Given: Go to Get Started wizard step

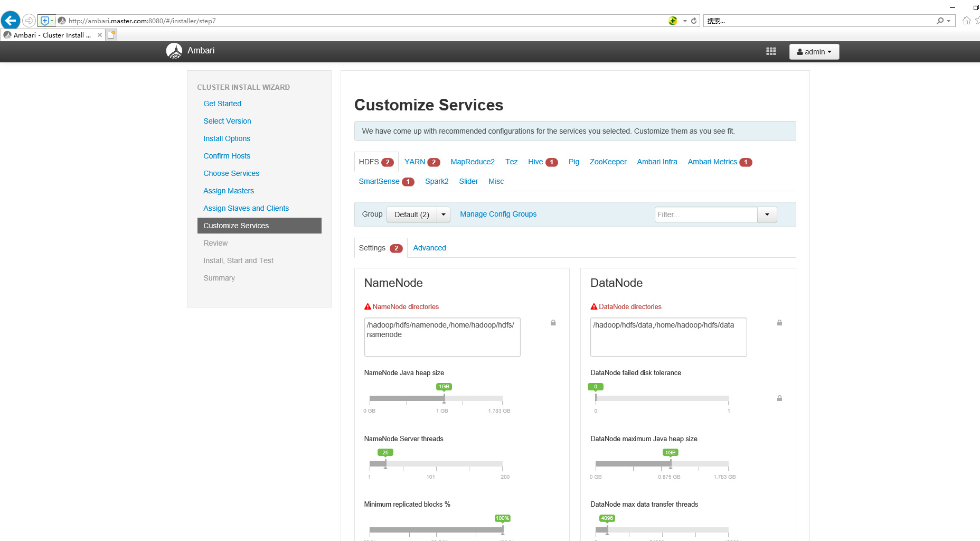Looking at the screenshot, I should click(222, 104).
